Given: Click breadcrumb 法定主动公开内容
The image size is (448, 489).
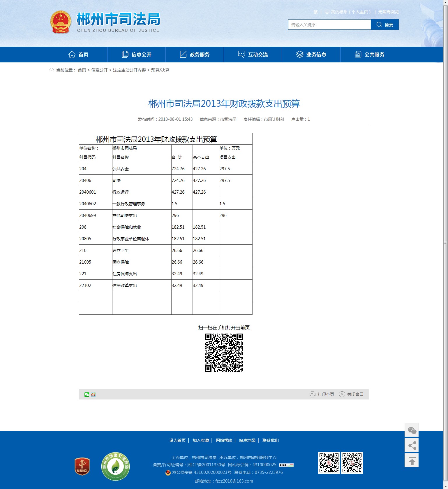Looking at the screenshot, I should point(129,70).
